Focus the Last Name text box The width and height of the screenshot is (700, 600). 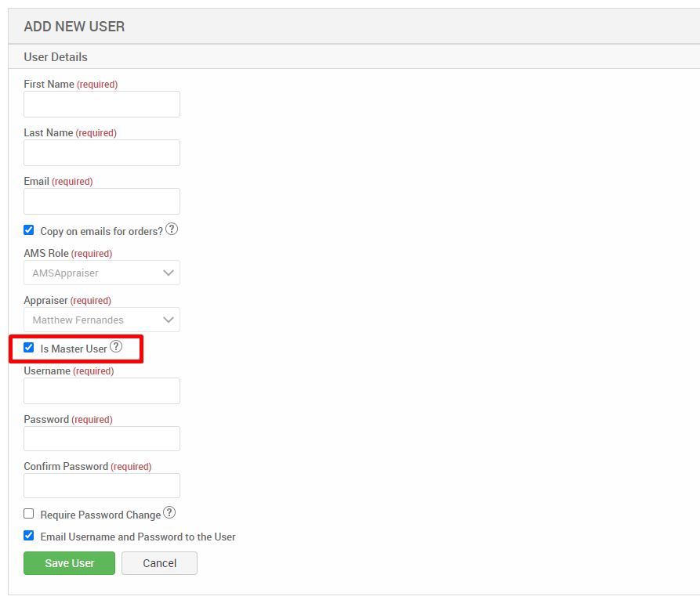[x=101, y=152]
